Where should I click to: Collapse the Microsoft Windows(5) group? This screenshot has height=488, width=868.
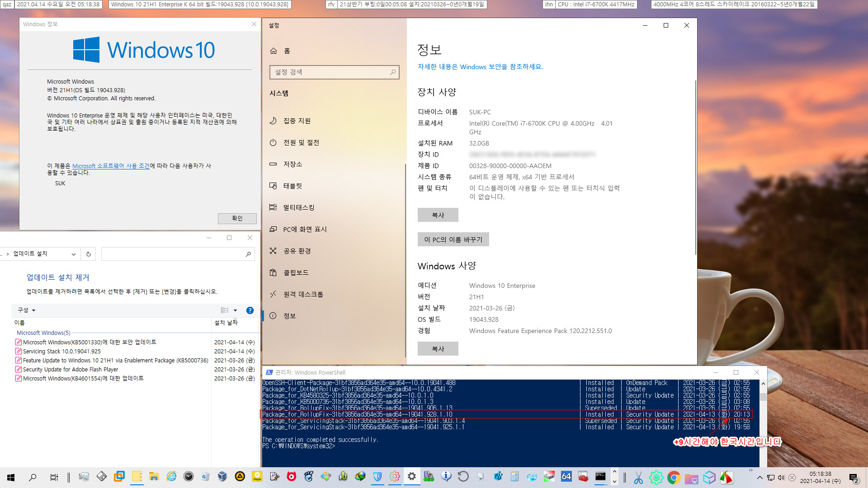[43, 333]
